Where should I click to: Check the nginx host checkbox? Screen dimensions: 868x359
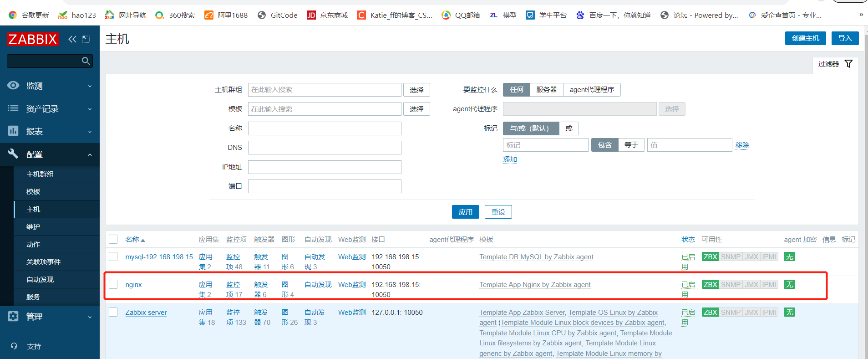pyautogui.click(x=113, y=284)
